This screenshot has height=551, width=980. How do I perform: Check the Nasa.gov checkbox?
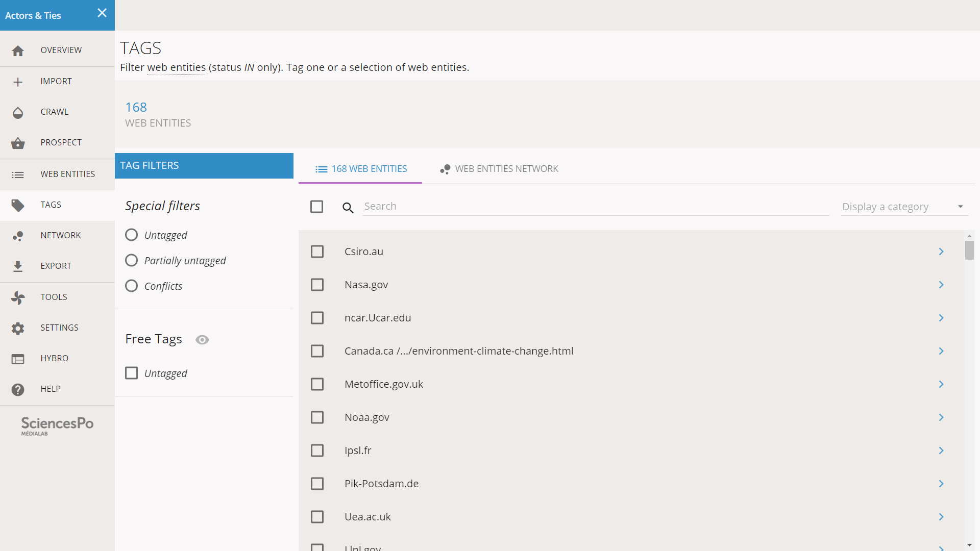317,285
